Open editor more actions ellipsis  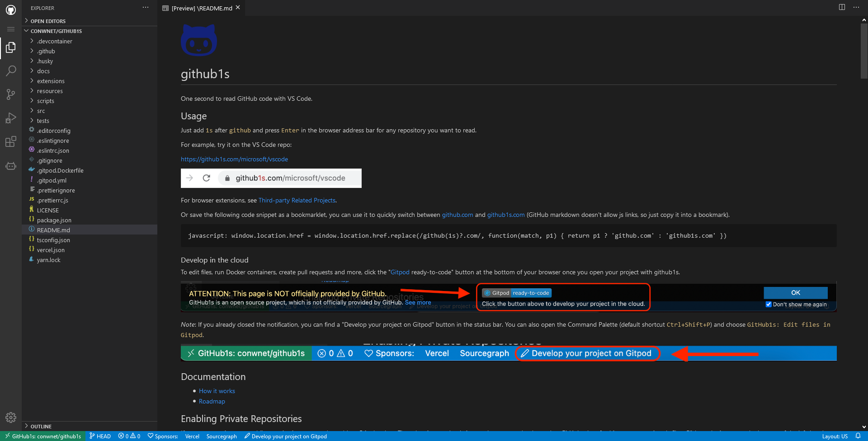point(856,7)
